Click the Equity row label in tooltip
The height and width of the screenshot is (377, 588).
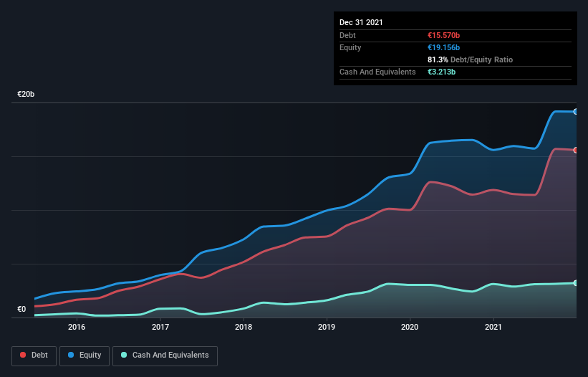click(350, 47)
